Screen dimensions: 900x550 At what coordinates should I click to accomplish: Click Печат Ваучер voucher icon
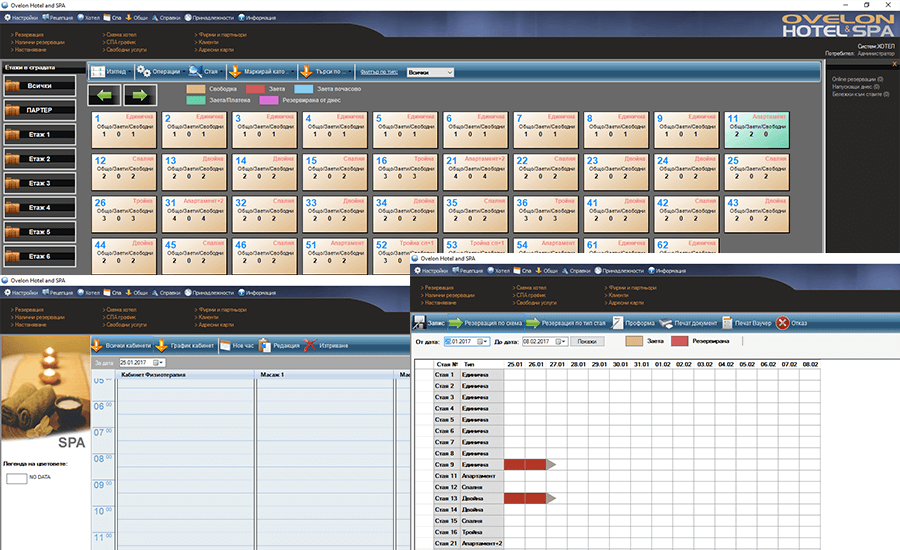(x=727, y=323)
